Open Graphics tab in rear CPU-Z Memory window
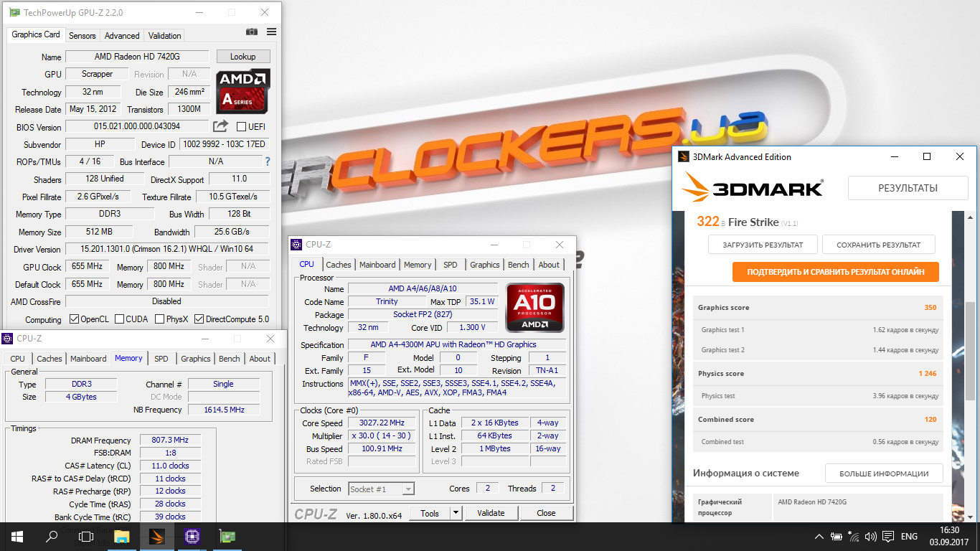The height and width of the screenshot is (551, 980). (x=196, y=359)
